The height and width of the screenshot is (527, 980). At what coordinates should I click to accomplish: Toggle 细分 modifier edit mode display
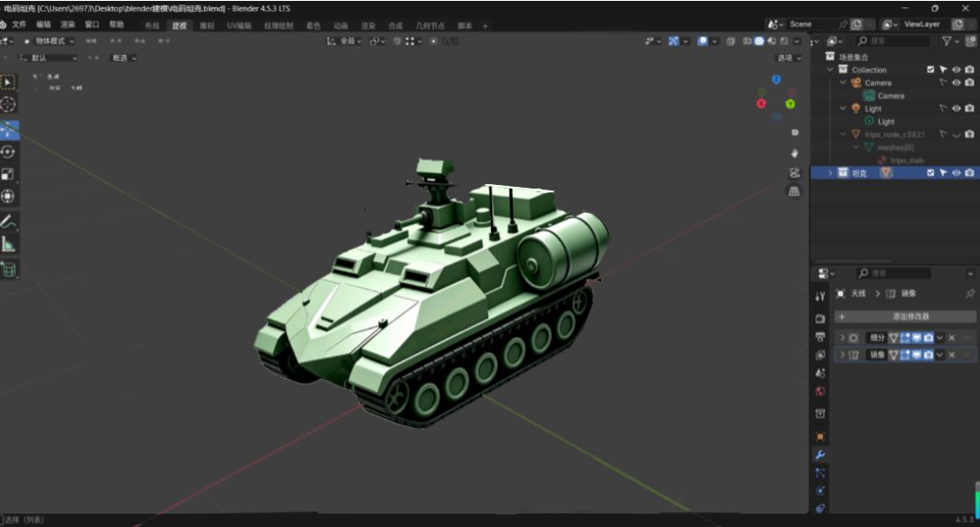(905, 337)
